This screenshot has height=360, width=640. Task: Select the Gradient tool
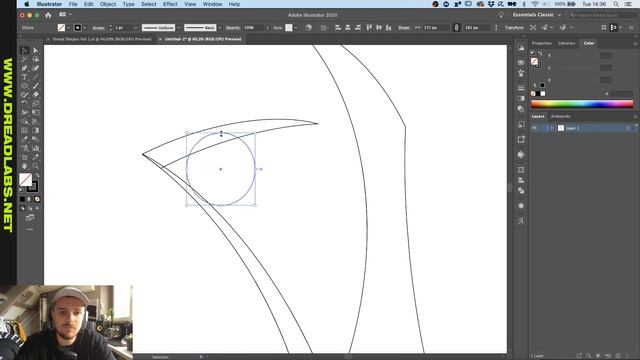coord(36,131)
